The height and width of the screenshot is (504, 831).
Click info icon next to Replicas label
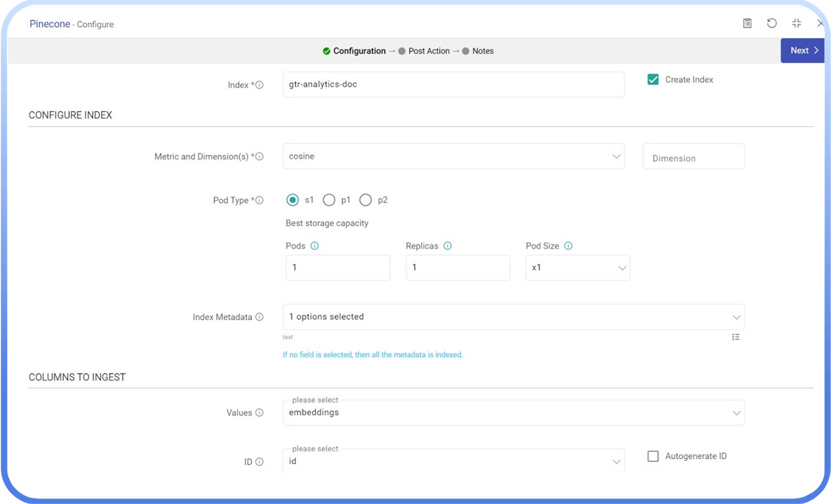coord(447,246)
